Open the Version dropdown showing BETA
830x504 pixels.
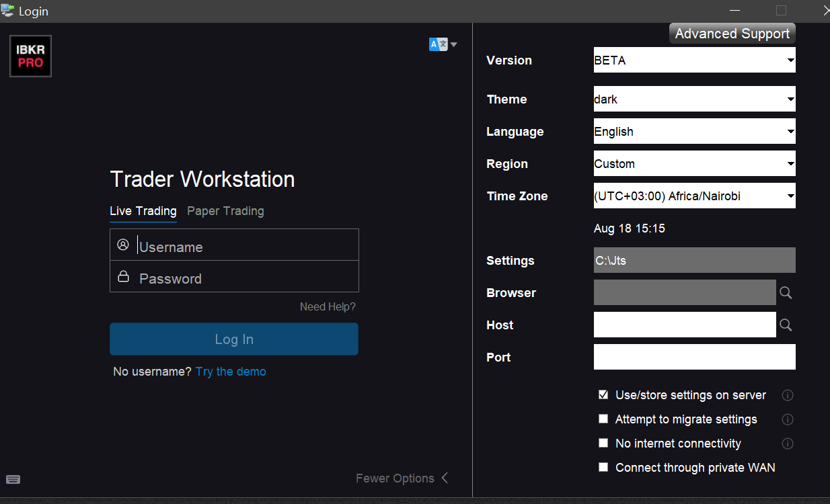pos(694,60)
